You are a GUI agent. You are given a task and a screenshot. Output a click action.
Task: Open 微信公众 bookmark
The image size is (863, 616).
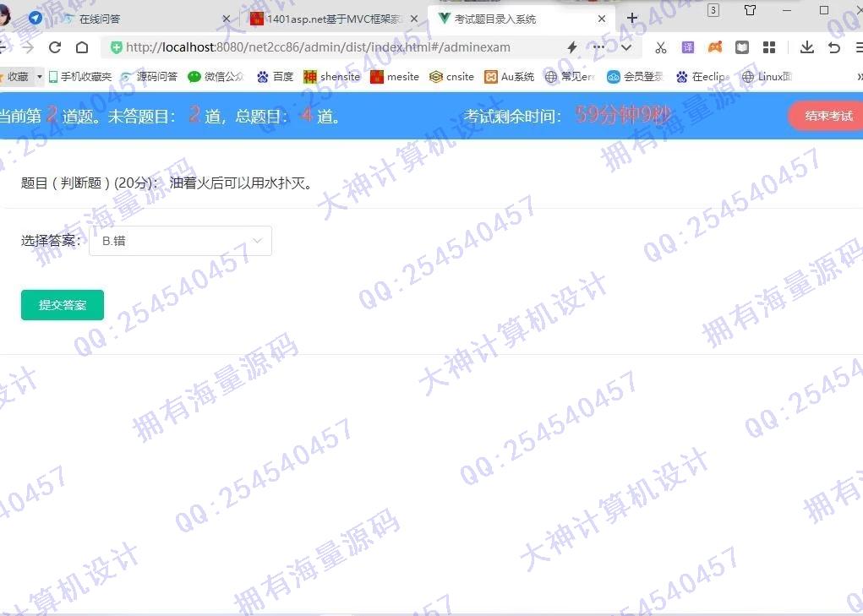pyautogui.click(x=216, y=76)
